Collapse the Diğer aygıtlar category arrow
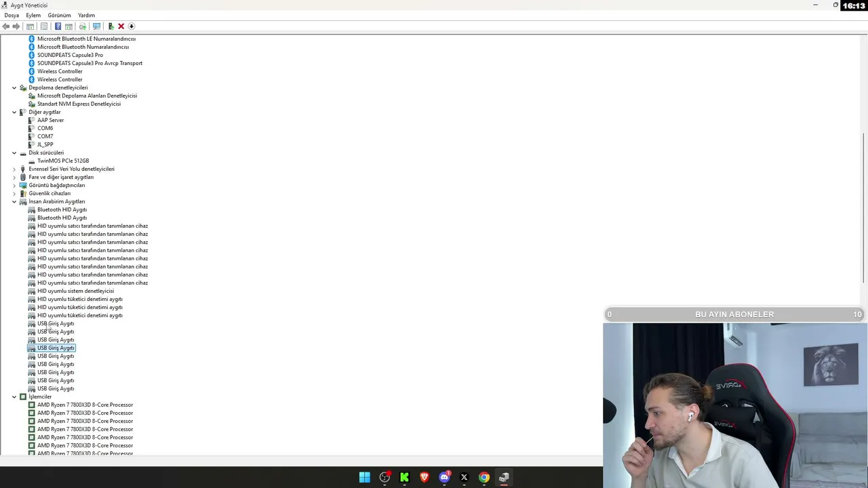This screenshot has width=868, height=488. (x=14, y=112)
